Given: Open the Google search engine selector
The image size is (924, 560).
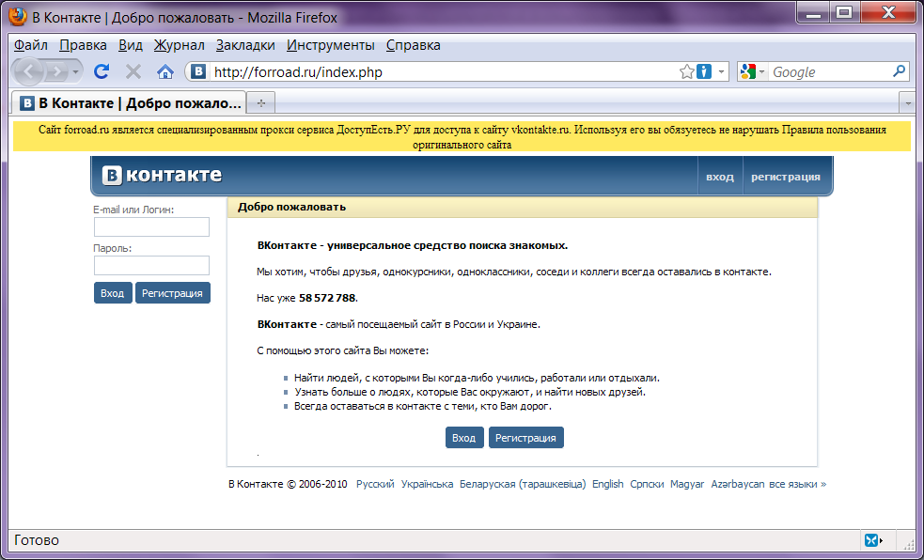Looking at the screenshot, I should (x=753, y=71).
